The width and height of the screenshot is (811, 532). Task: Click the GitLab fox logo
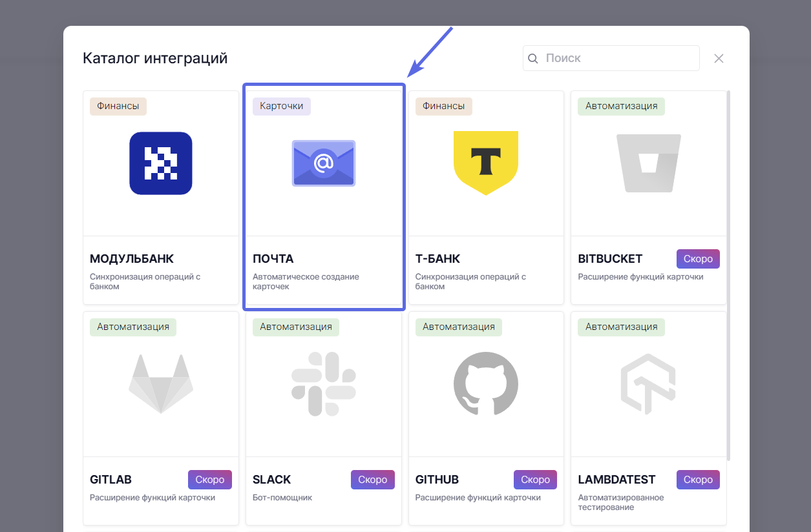click(x=161, y=384)
